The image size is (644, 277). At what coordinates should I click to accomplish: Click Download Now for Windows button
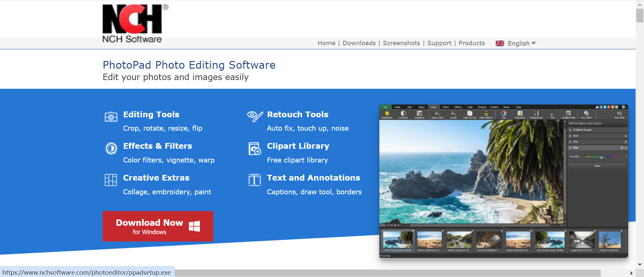pos(158,226)
